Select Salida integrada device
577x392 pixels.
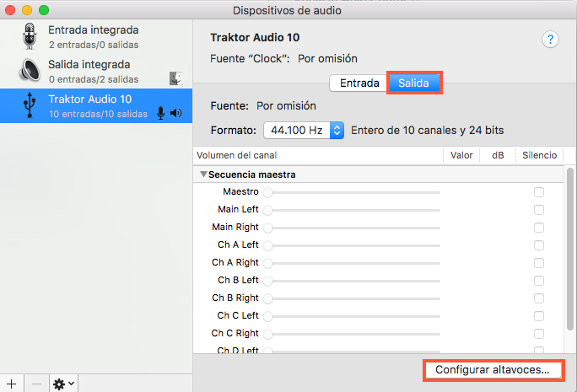click(x=96, y=71)
